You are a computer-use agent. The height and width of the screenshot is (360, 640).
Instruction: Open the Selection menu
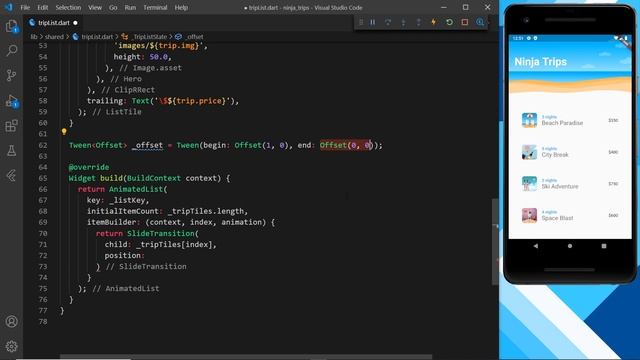click(x=68, y=7)
